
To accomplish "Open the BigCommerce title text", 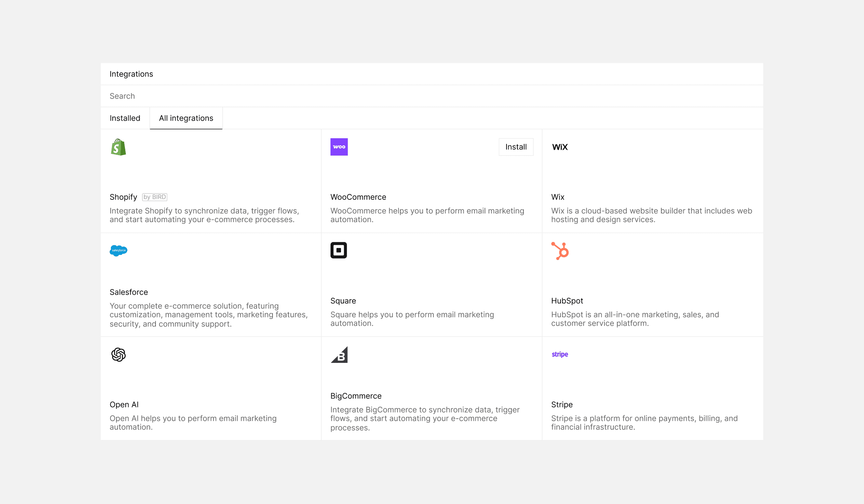I will 356,396.
